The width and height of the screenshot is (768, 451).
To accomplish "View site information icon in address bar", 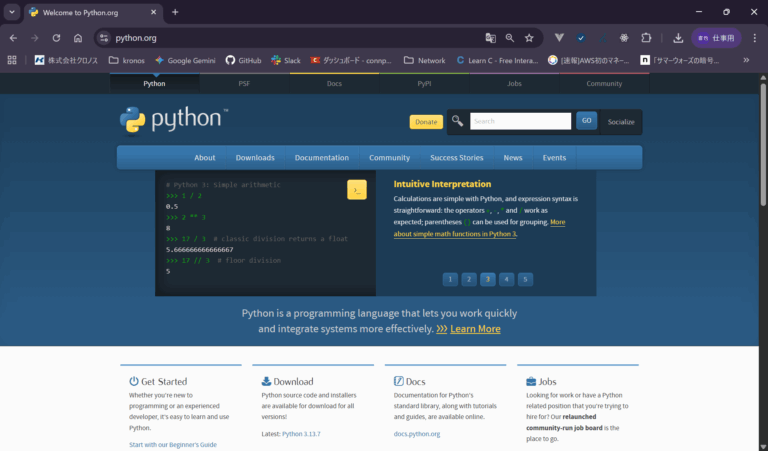I will point(103,38).
